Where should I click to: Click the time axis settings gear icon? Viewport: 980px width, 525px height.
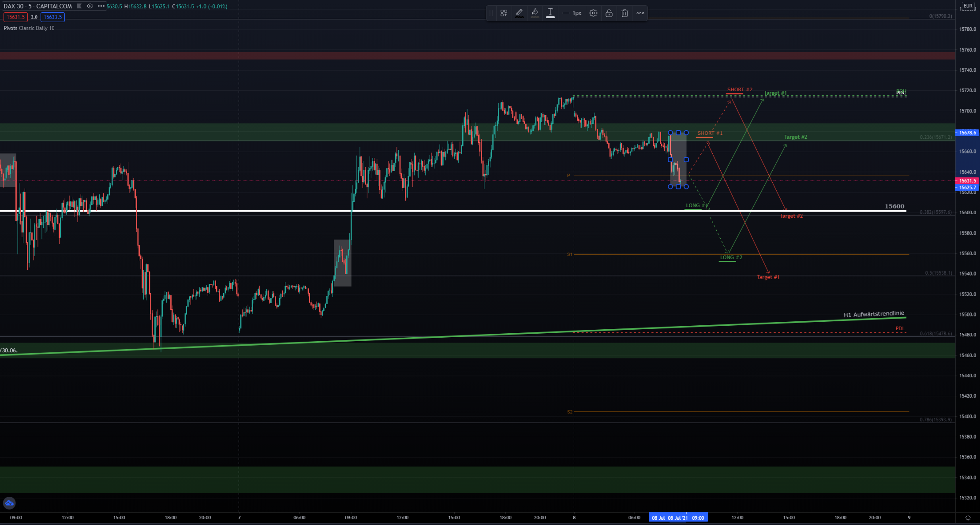968,518
